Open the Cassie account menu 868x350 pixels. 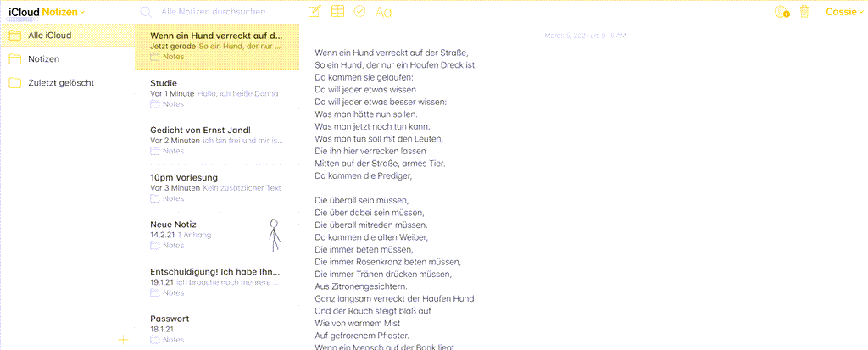[843, 12]
